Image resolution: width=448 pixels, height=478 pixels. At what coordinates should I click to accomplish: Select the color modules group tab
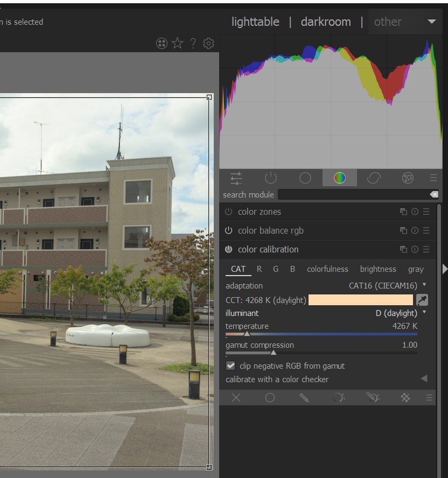tap(339, 178)
